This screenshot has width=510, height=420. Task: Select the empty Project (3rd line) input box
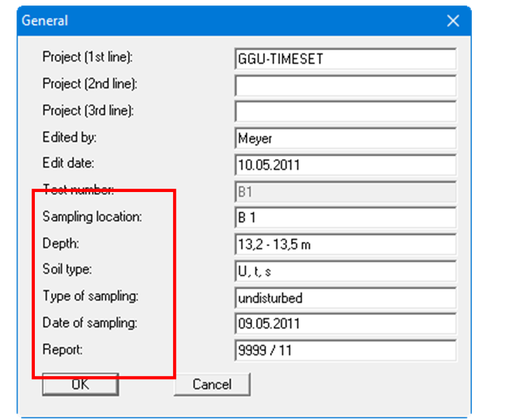tap(345, 112)
